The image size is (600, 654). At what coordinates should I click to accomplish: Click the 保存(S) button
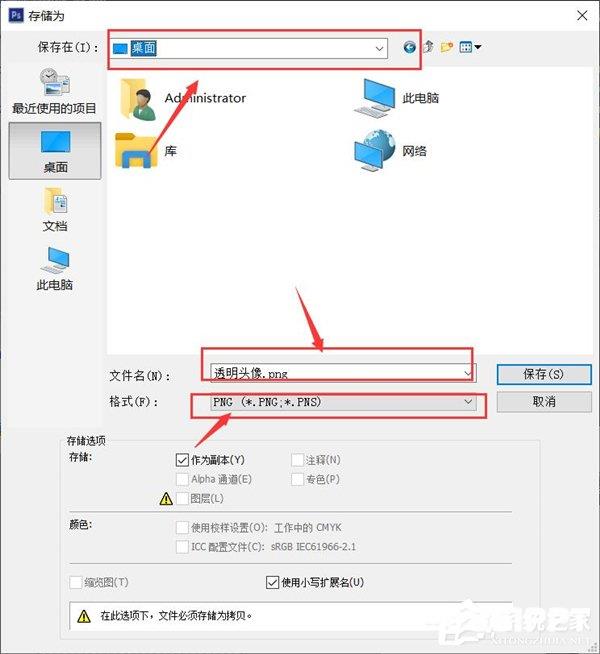click(x=544, y=374)
